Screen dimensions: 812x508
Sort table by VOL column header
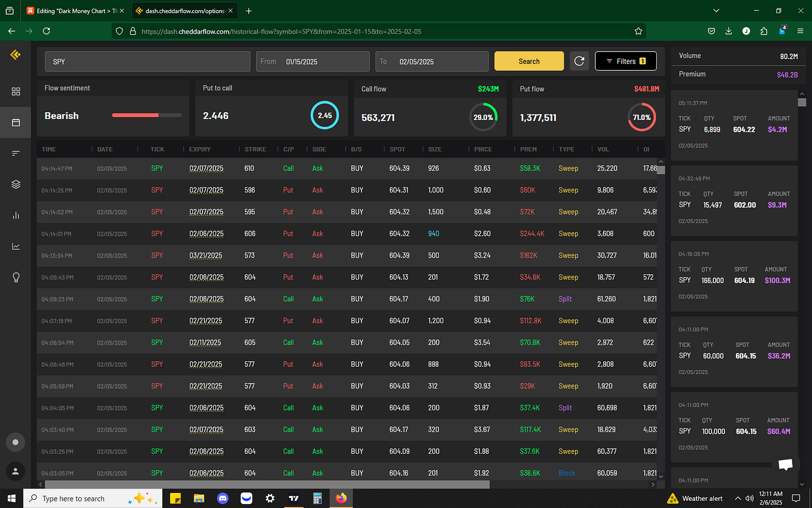click(603, 149)
